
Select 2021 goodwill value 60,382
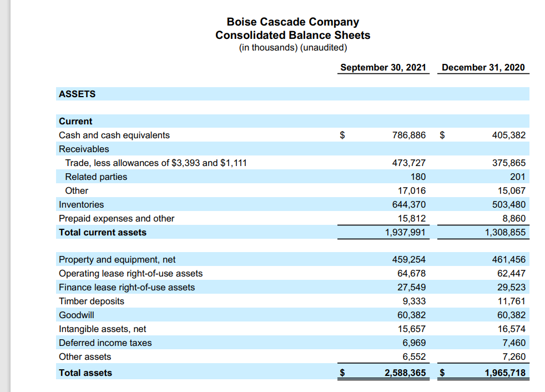412,315
